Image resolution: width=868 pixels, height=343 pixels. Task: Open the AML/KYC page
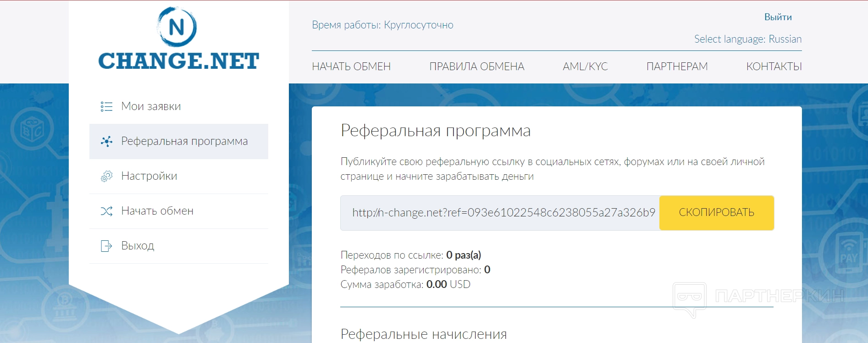coord(585,66)
